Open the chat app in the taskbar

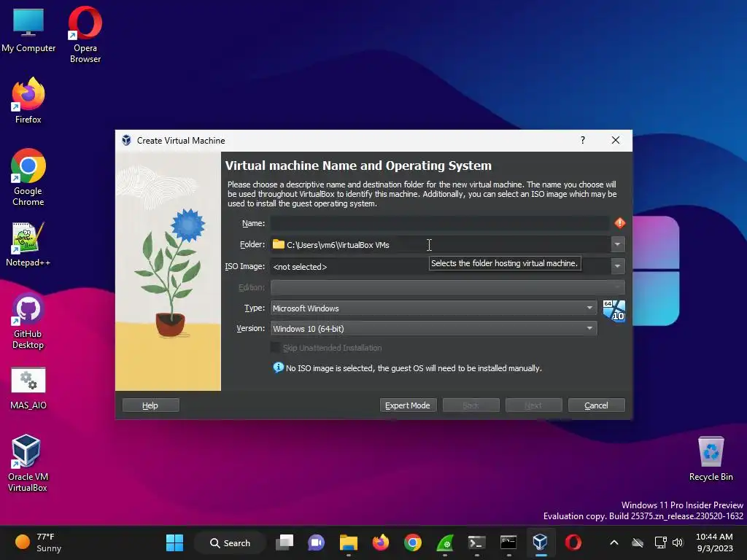point(317,542)
